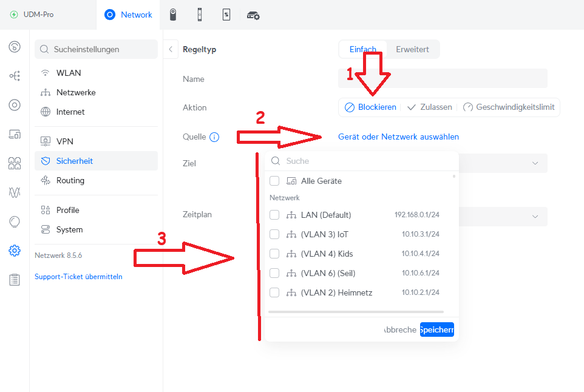Collapse the settings sidebar with chevron
Image resolution: width=584 pixels, height=392 pixels.
tap(171, 49)
